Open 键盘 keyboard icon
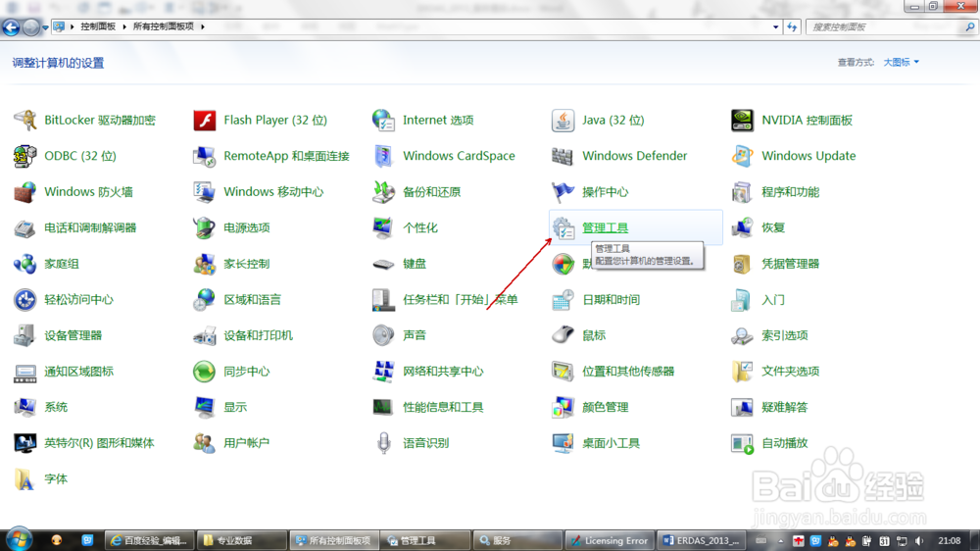The image size is (980, 551). point(383,264)
